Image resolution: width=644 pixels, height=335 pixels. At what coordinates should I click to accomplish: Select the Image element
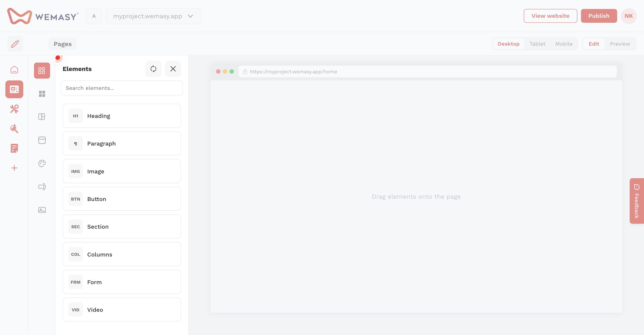click(x=122, y=171)
